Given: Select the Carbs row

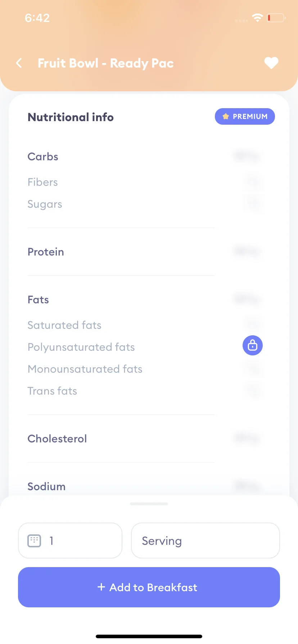Looking at the screenshot, I should click(144, 157).
